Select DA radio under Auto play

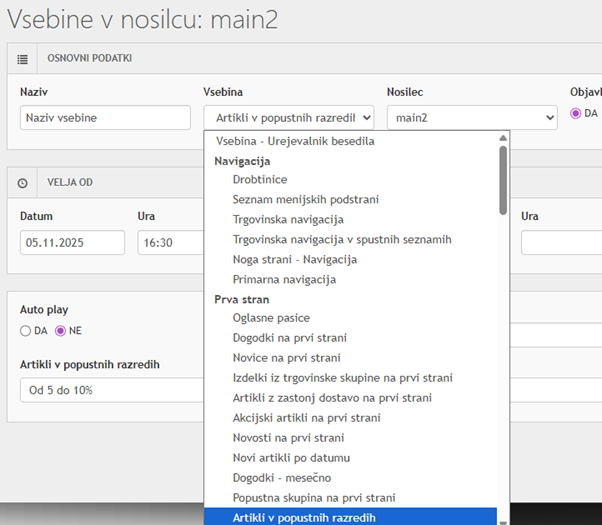coord(26,330)
